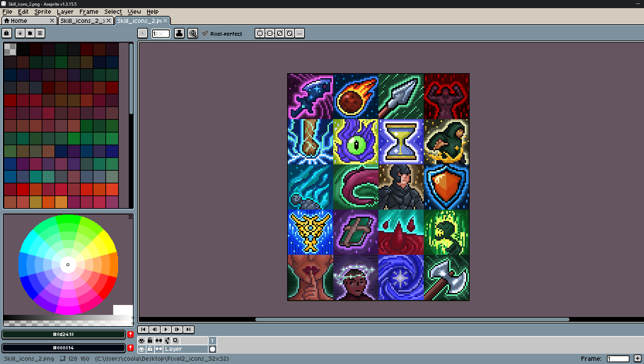Open the Select menu
This screenshot has width=644, height=364.
coord(113,12)
